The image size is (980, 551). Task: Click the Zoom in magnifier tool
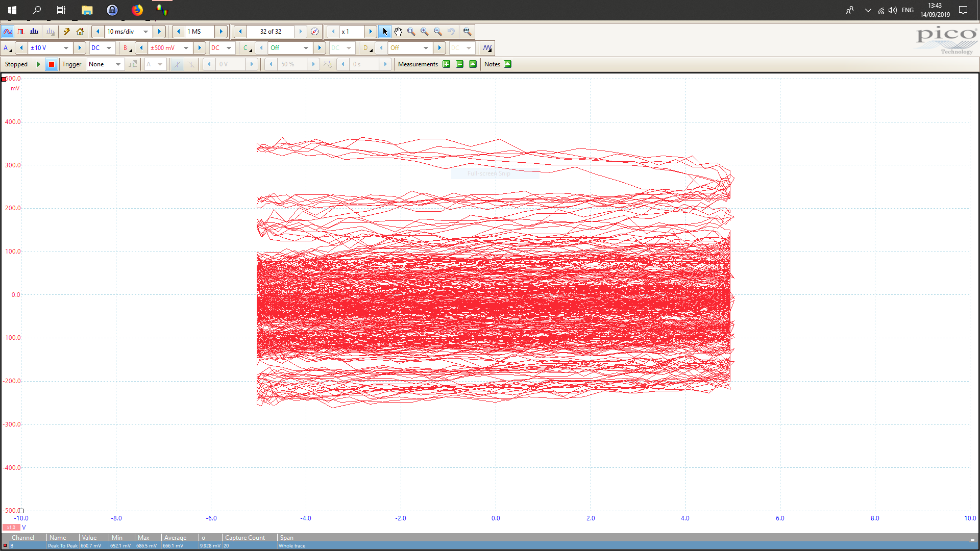[425, 32]
